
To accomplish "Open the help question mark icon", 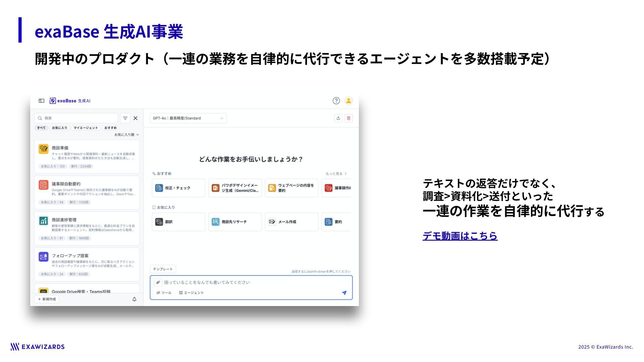I will tap(336, 101).
